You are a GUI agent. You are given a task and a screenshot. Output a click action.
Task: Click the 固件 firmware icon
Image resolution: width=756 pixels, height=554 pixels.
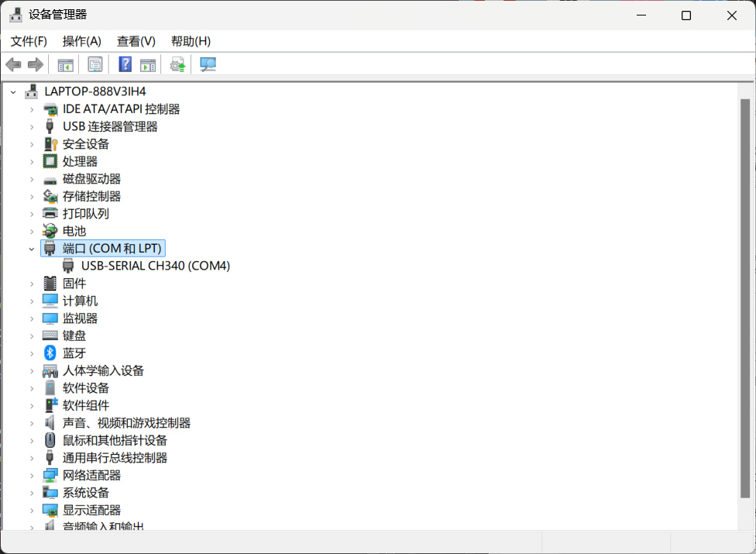[x=50, y=284]
